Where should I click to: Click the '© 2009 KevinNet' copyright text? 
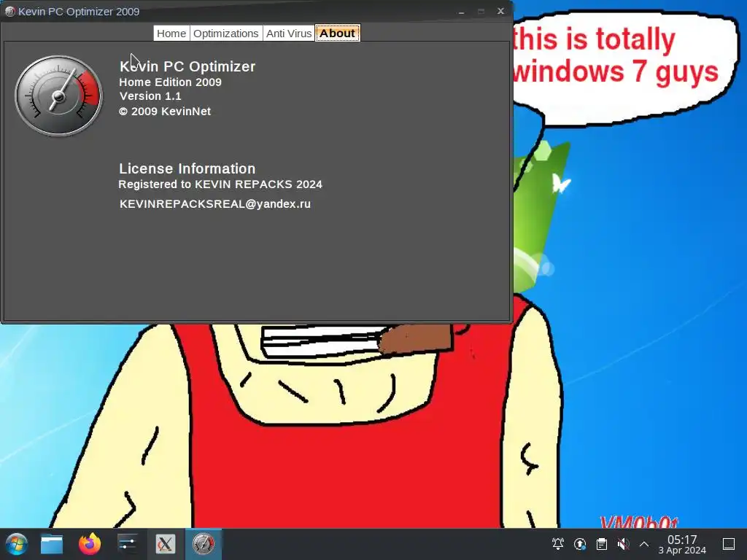coord(165,112)
